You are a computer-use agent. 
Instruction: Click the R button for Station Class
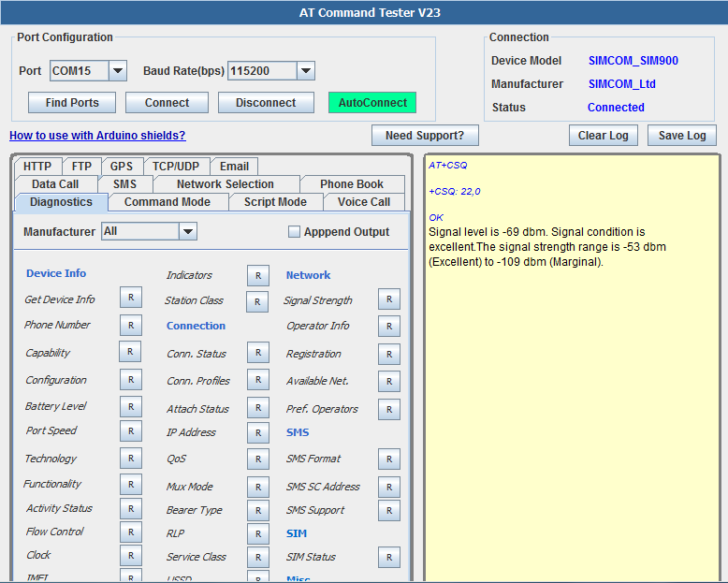(x=257, y=301)
